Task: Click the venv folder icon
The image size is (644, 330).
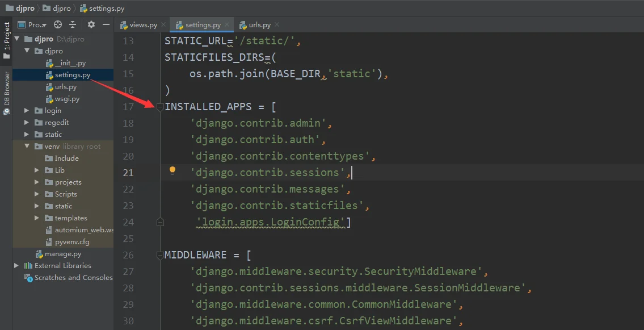Action: 39,147
